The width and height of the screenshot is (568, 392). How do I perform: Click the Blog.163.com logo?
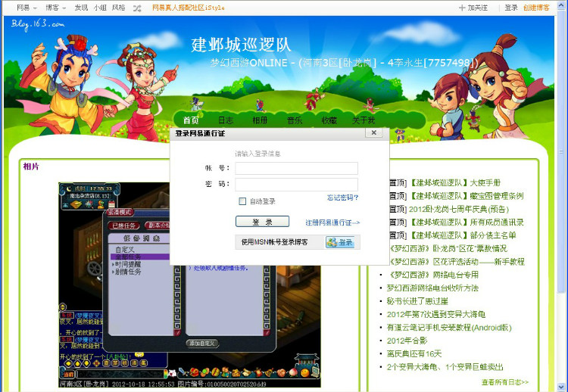tap(38, 24)
